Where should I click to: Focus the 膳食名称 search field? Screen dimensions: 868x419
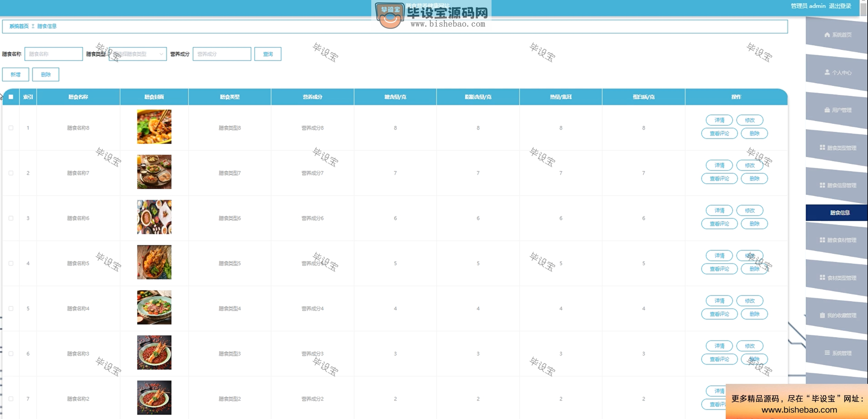click(53, 54)
